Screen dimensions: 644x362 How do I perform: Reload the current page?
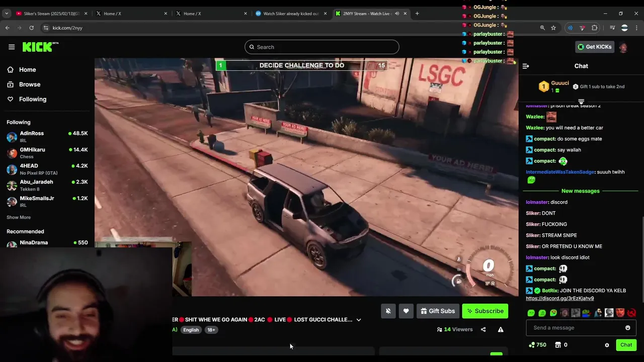click(x=31, y=28)
